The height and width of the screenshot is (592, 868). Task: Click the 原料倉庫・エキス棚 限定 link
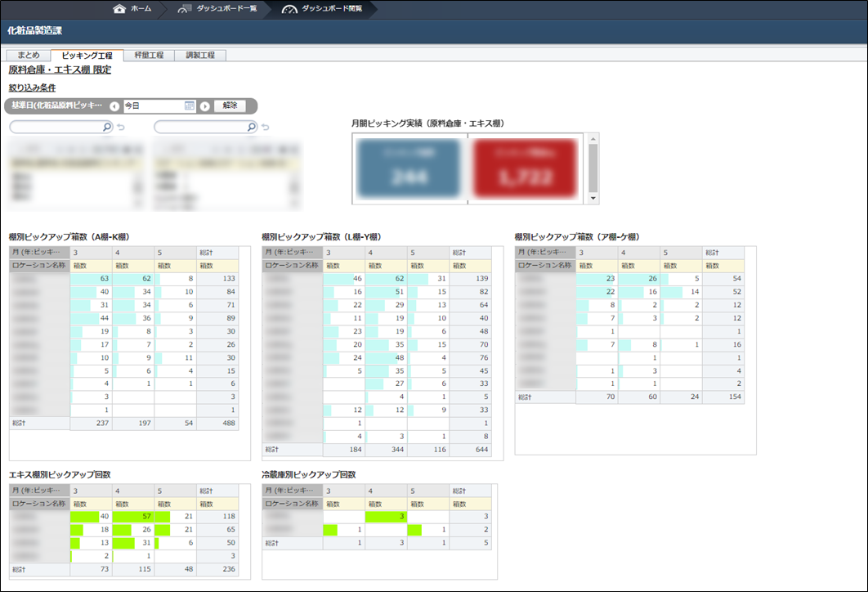(60, 70)
